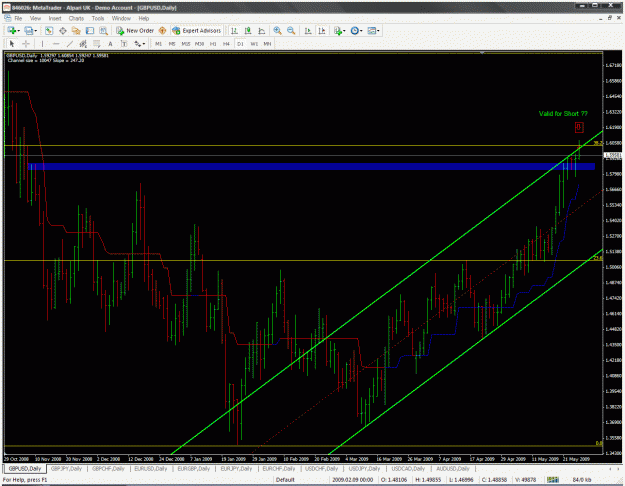
Task: Pick the vertical line drawing tool
Action: click(42, 44)
